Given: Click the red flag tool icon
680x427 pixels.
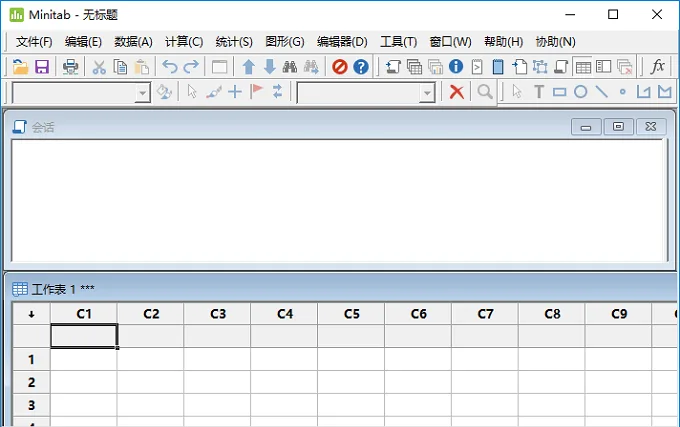Looking at the screenshot, I should coord(256,91).
